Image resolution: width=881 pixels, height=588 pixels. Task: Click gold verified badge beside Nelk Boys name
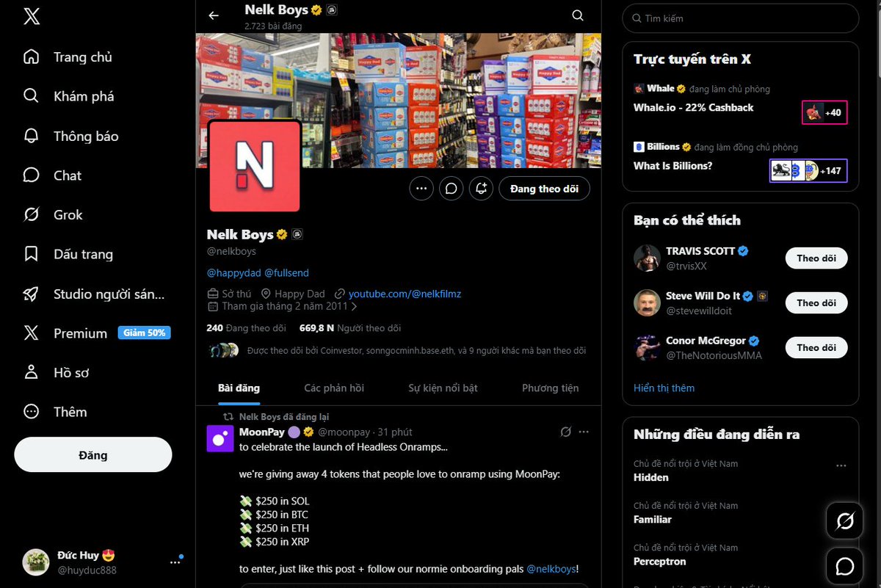[281, 235]
